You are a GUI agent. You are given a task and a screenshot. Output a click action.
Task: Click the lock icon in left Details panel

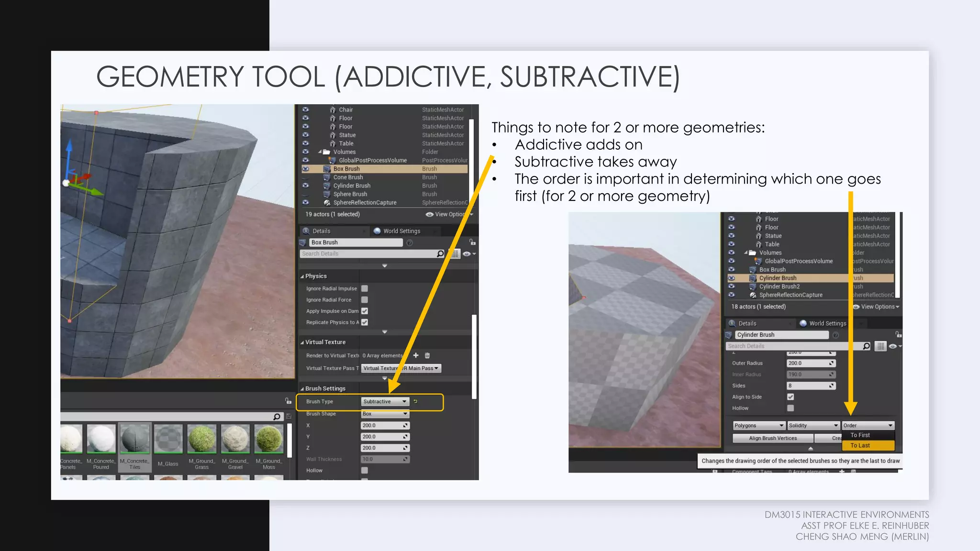coord(472,242)
